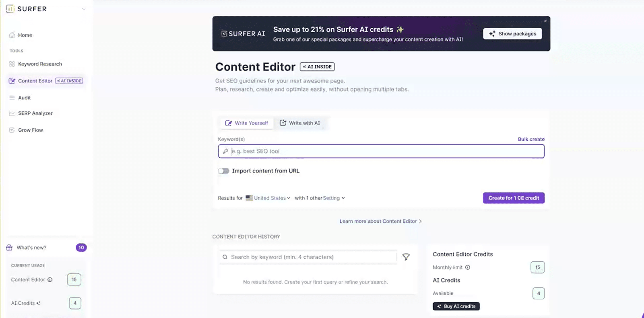
Task: Open the What's new notifications badge 10
Action: [x=81, y=248]
